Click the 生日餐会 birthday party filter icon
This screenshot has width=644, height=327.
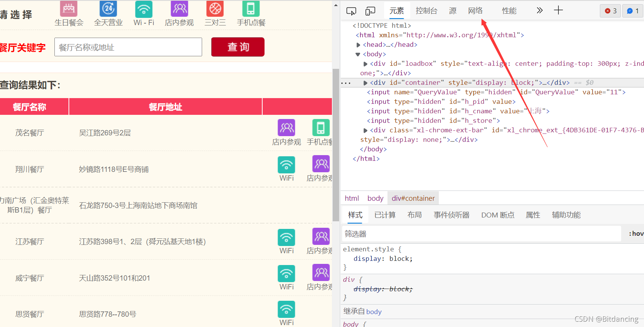point(69,9)
